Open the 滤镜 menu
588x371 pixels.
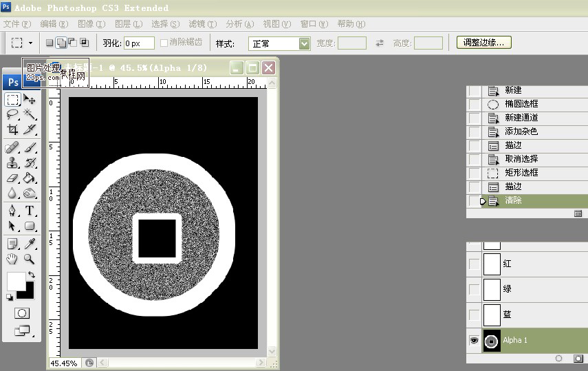(x=202, y=24)
